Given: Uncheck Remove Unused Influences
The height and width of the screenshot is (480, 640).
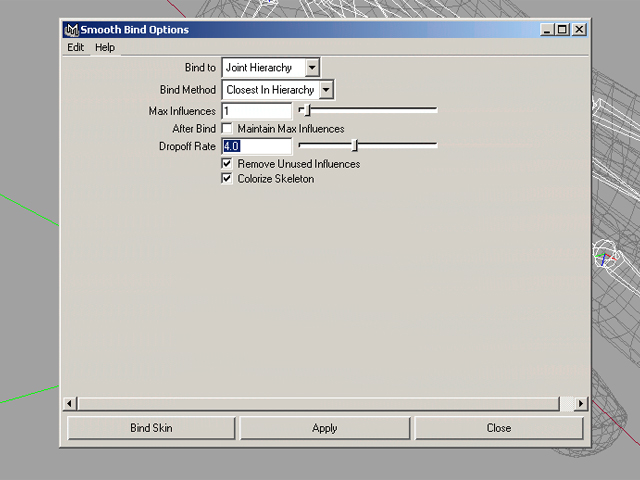Looking at the screenshot, I should (x=227, y=164).
